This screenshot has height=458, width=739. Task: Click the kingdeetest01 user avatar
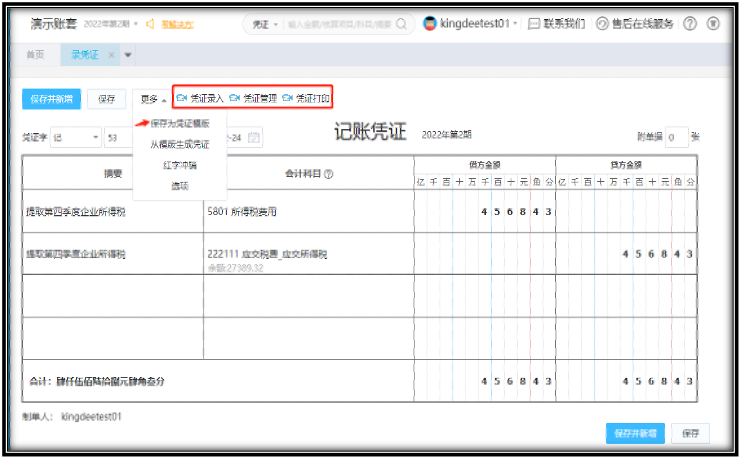429,24
